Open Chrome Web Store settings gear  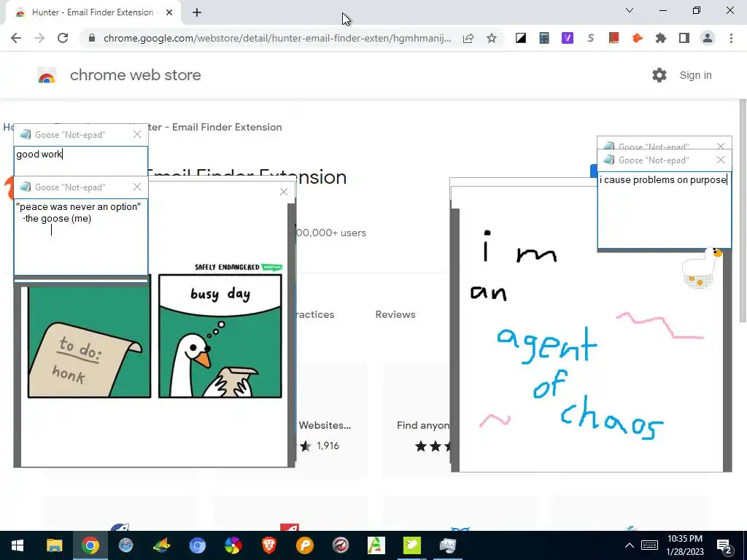coord(659,75)
